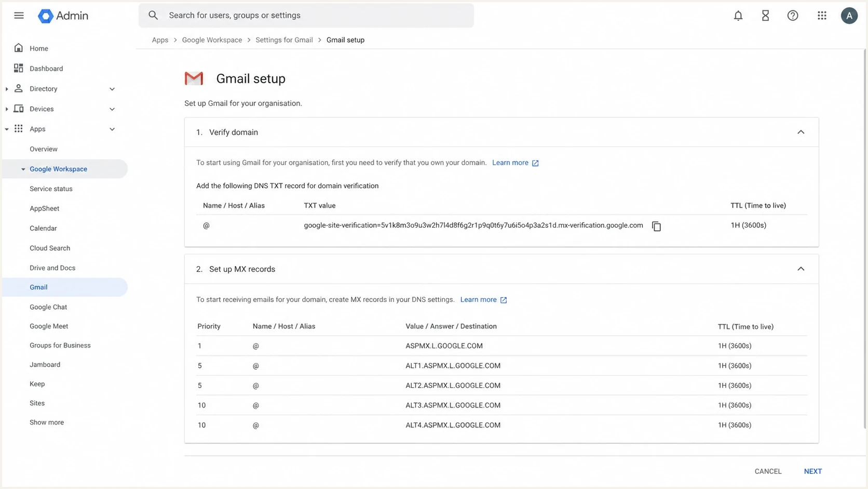Screen dimensions: 868x489
Task: Open Google Meet settings
Action: pos(49,326)
